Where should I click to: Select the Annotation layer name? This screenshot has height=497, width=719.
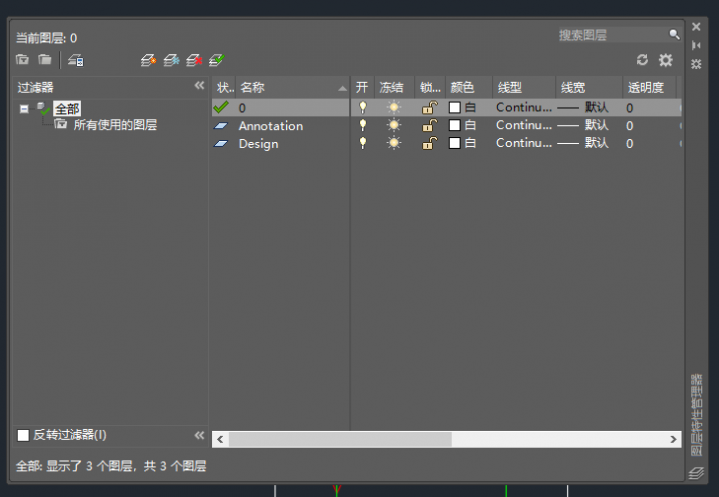(x=271, y=126)
